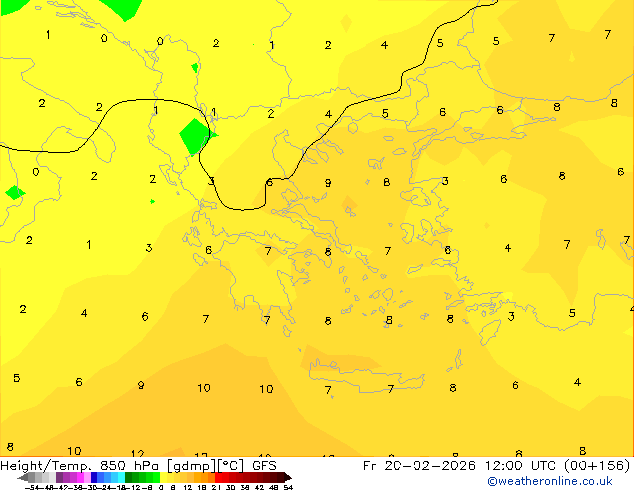Click the large green diamond area on the map
The image size is (634, 490).
[x=196, y=137]
